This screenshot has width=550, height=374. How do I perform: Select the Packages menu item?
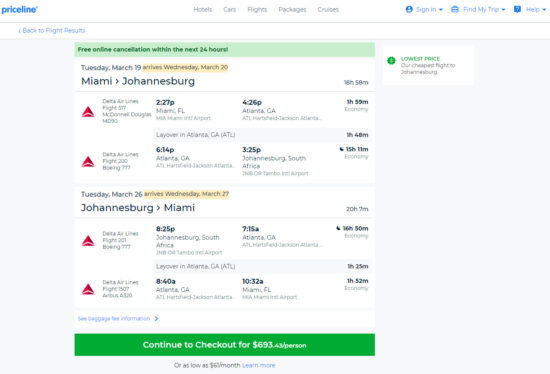pos(292,9)
